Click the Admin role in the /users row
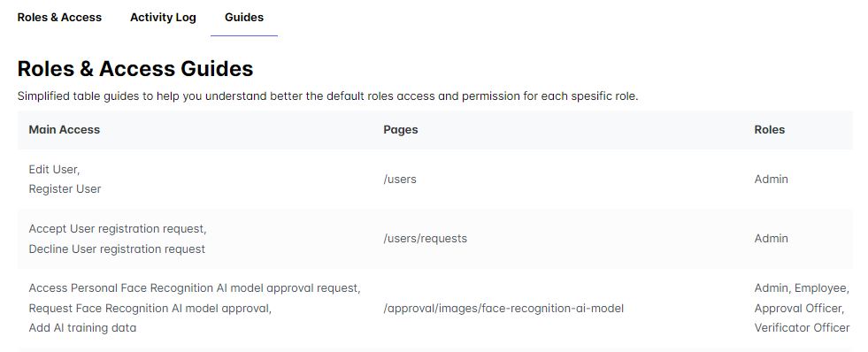868x352 pixels. click(x=772, y=180)
